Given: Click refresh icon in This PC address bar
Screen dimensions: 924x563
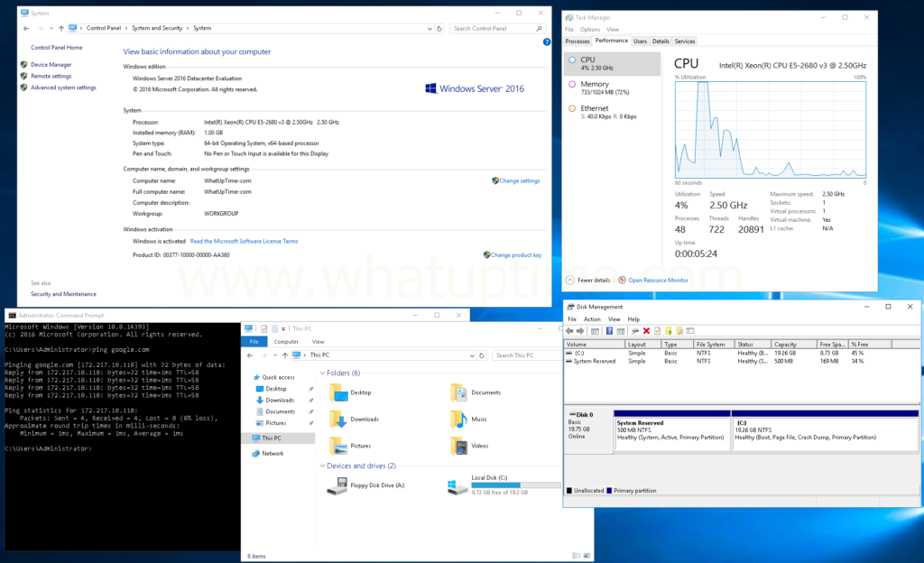Looking at the screenshot, I should point(482,355).
